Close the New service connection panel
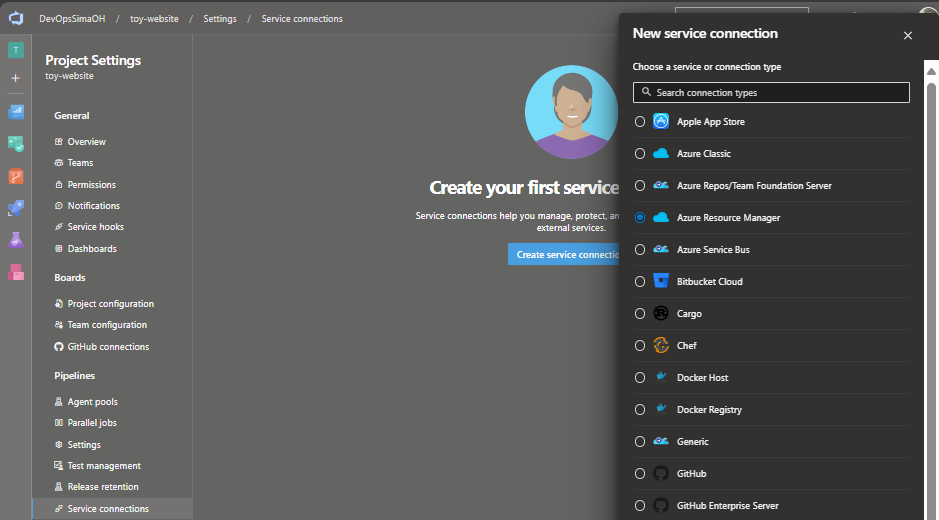This screenshot has height=520, width=939. click(908, 35)
